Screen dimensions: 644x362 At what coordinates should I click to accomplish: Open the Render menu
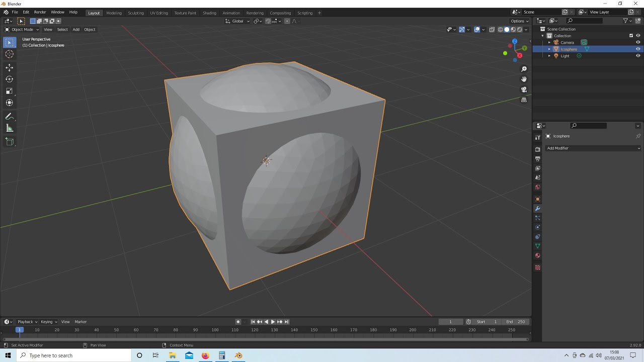tap(40, 12)
